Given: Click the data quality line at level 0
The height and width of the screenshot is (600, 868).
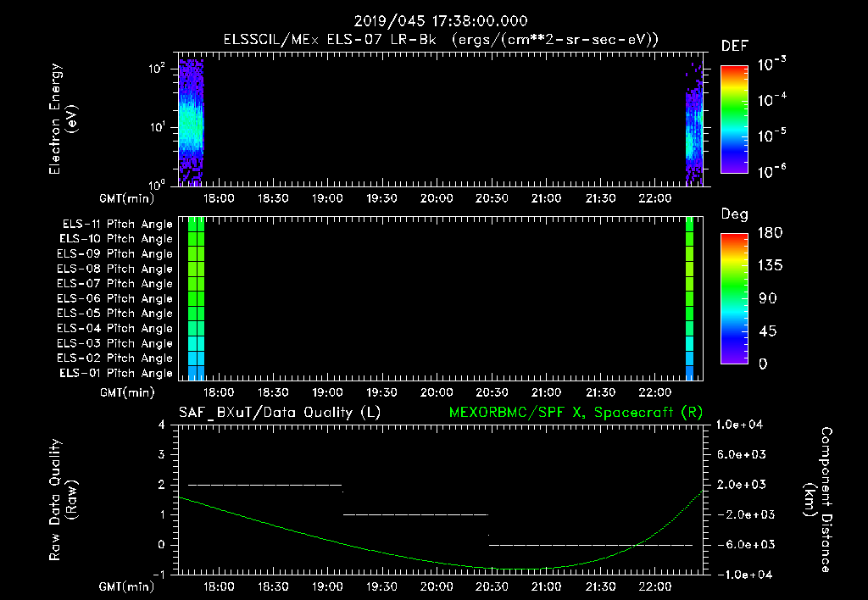Looking at the screenshot, I should tap(591, 545).
